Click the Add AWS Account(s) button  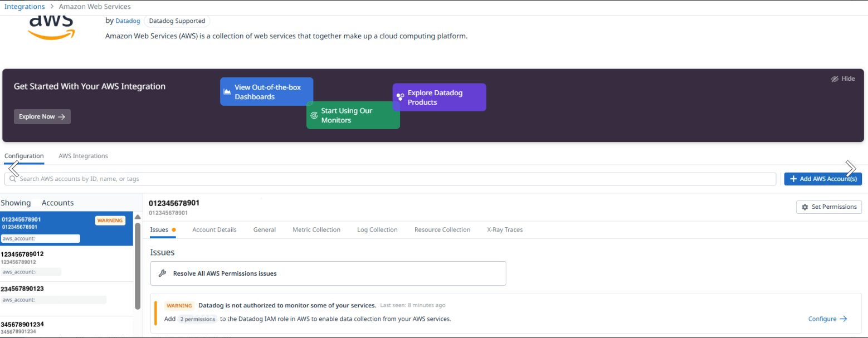(x=823, y=179)
